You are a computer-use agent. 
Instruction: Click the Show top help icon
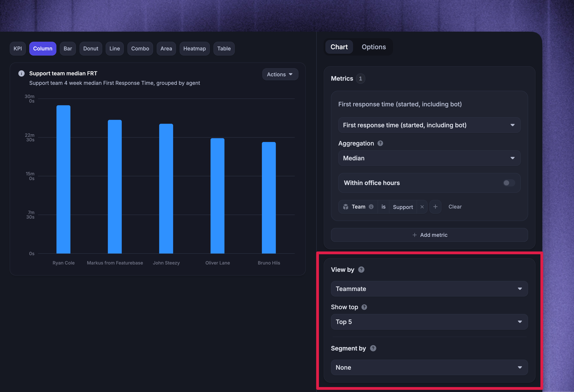[364, 307]
